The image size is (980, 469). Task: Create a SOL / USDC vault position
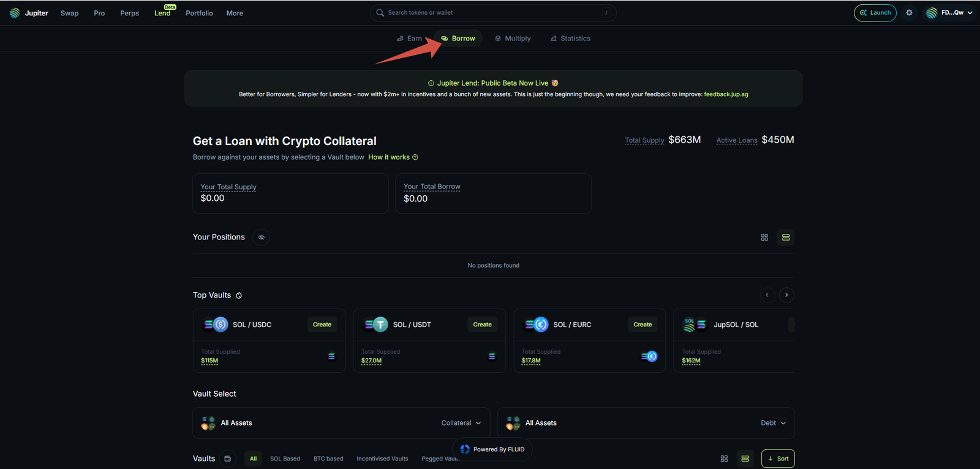322,325
